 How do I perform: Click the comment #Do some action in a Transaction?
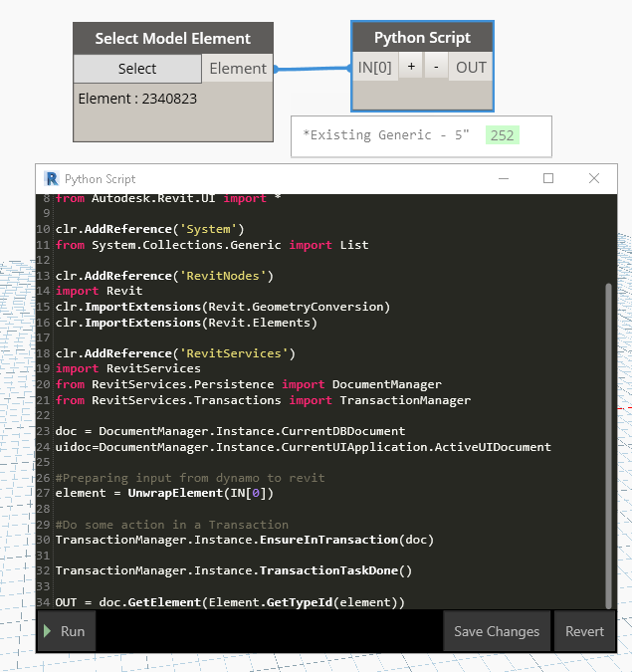coord(172,524)
